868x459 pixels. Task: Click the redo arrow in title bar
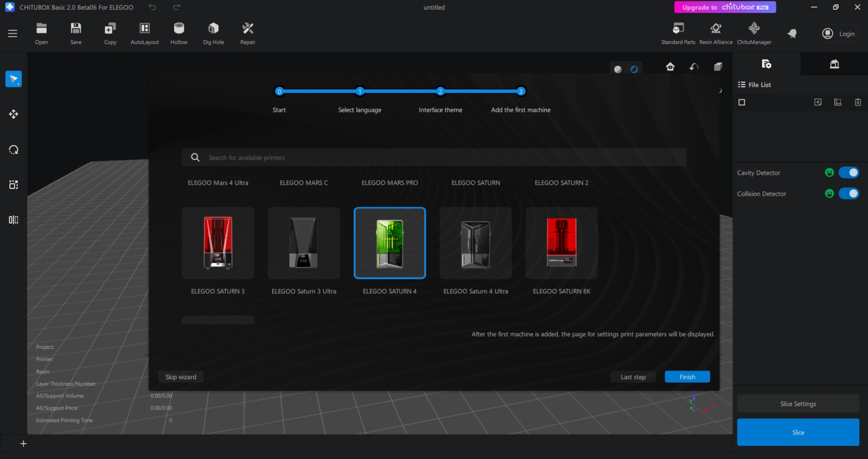pyautogui.click(x=177, y=7)
